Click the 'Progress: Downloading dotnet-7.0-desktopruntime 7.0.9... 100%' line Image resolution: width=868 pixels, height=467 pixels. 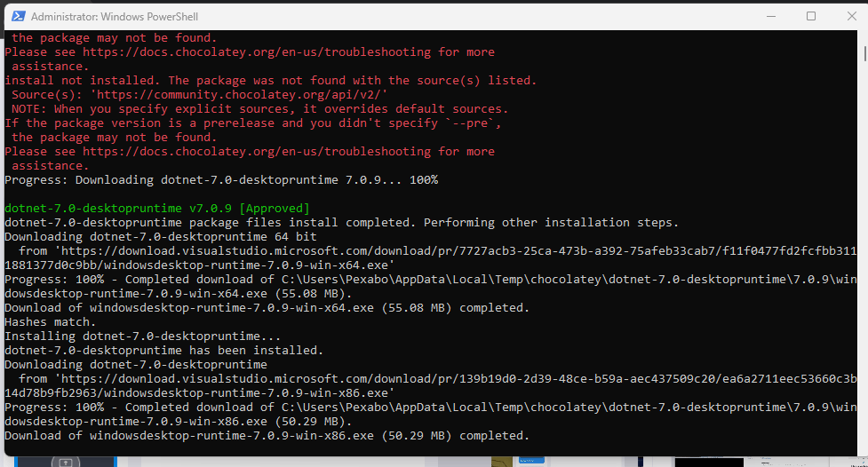[x=221, y=180]
